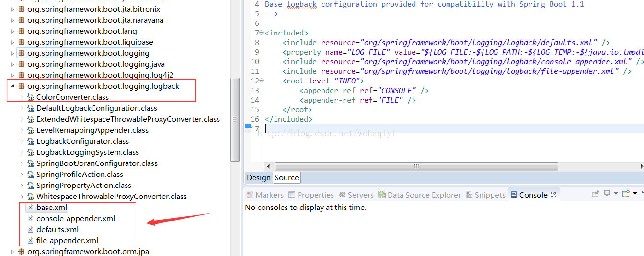Viewport: 644px width, 256px height.
Task: Click the console-appender.xml file icon
Action: click(31, 219)
